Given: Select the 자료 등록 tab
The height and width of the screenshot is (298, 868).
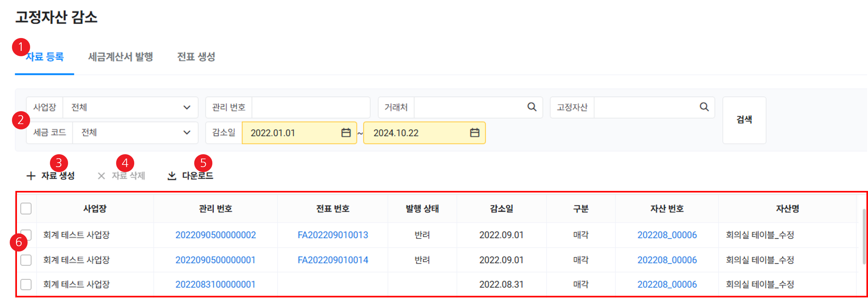Looking at the screenshot, I should 45,57.
